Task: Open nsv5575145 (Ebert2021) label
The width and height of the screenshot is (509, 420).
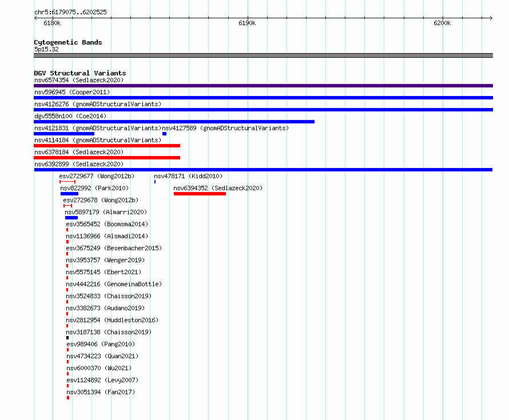Action: [104, 272]
